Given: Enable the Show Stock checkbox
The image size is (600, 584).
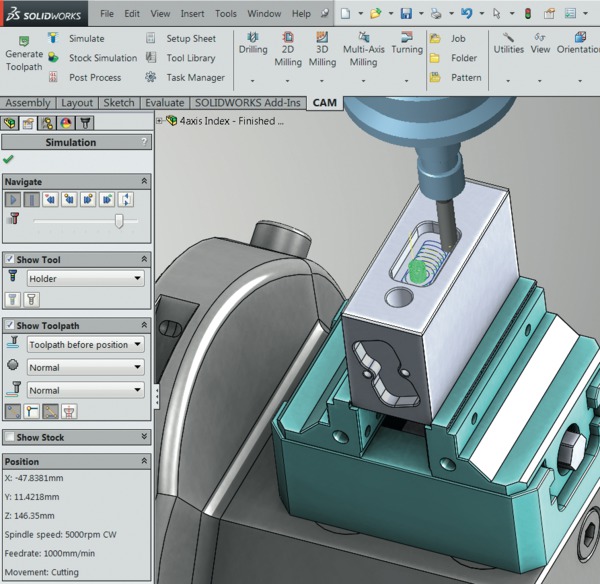Looking at the screenshot, I should [x=9, y=437].
